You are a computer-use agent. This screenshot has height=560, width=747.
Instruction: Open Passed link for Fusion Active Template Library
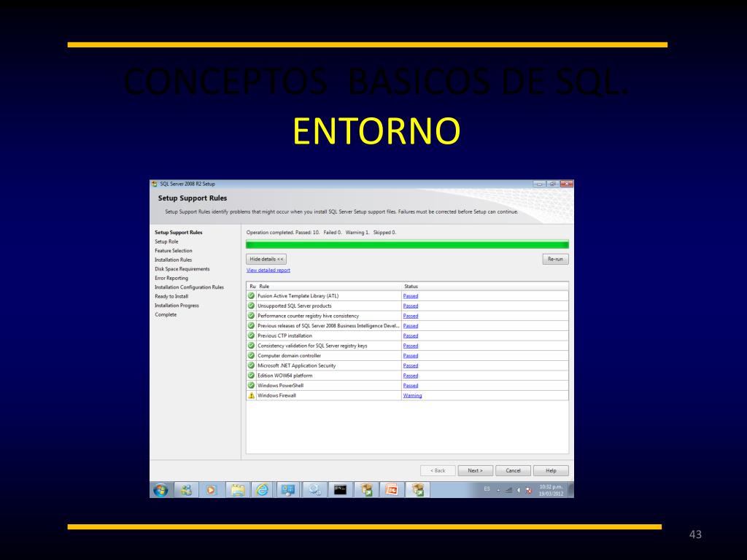[x=410, y=296]
